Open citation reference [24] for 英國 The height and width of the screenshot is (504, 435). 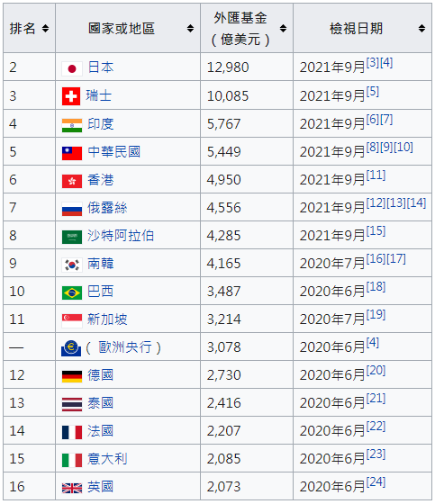tap(376, 481)
